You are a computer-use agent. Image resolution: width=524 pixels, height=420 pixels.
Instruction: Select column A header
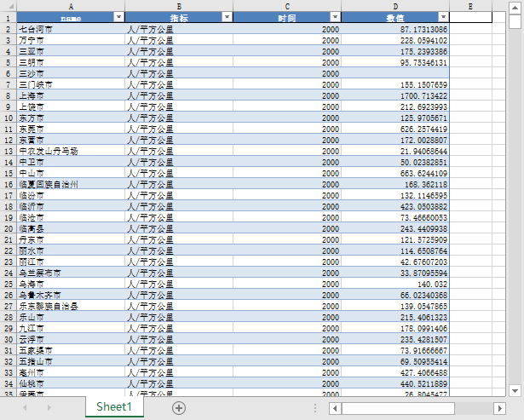tap(71, 6)
